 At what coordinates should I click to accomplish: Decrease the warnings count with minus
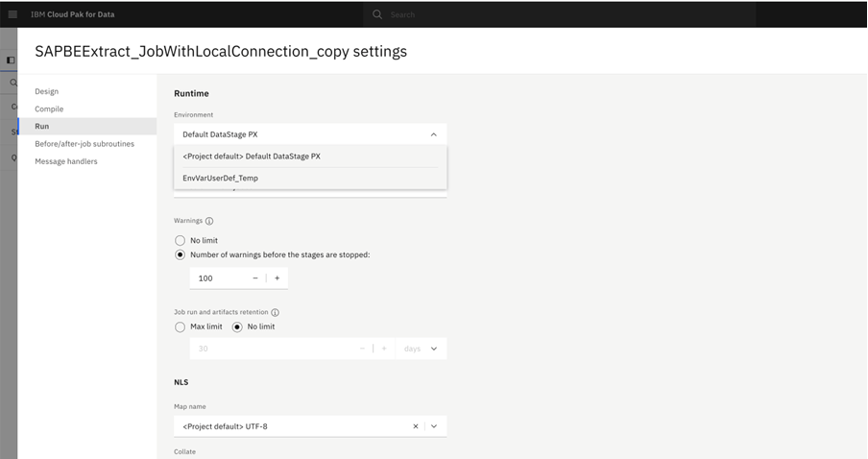pyautogui.click(x=255, y=278)
